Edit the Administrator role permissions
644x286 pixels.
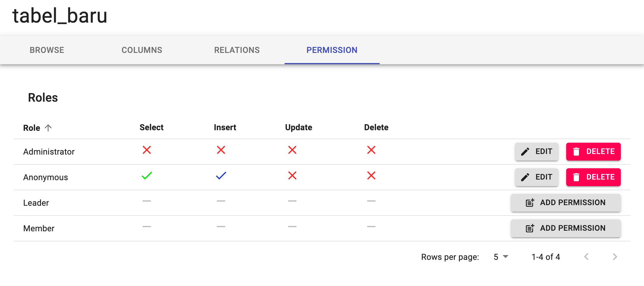point(536,152)
